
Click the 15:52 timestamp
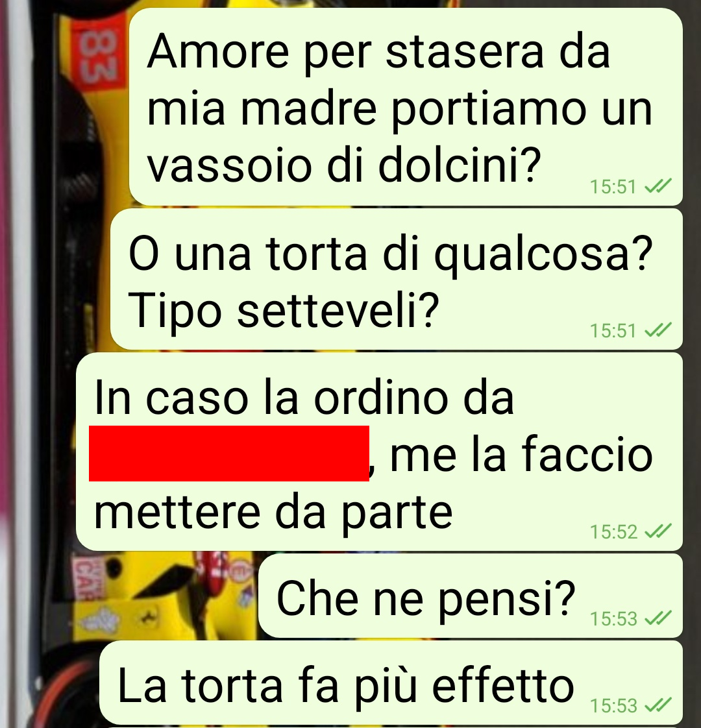click(x=613, y=531)
